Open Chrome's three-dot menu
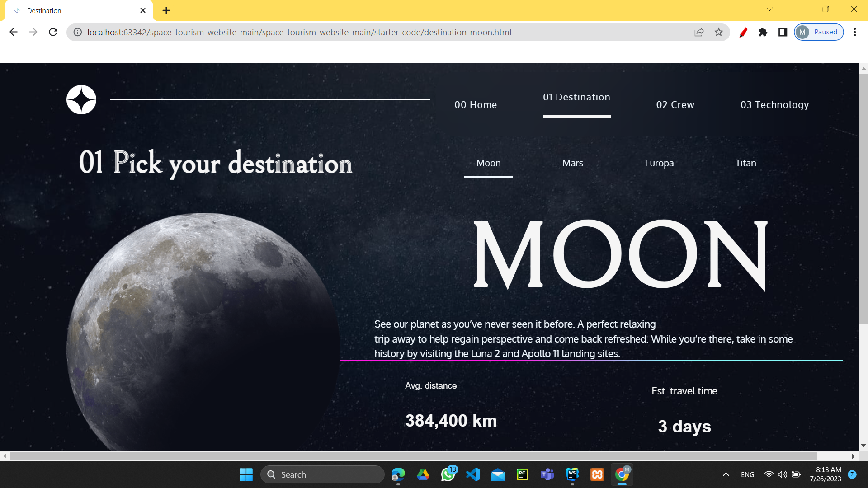 855,32
